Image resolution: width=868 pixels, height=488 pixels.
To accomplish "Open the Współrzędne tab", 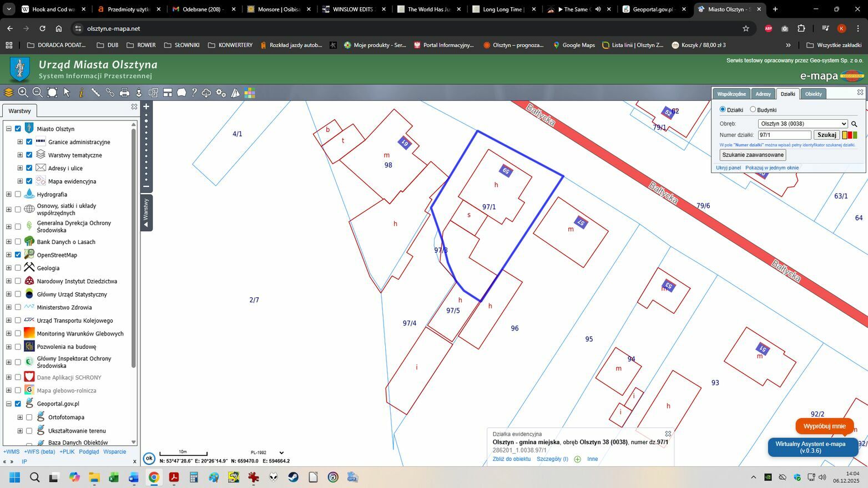I will click(x=731, y=94).
